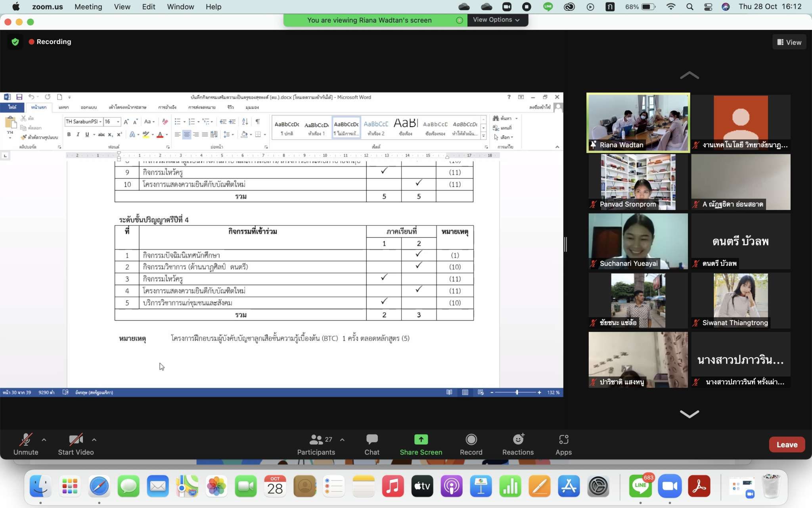The image size is (812, 508).
Task: Open Acrobat Reader from the Dock
Action: click(x=699, y=486)
